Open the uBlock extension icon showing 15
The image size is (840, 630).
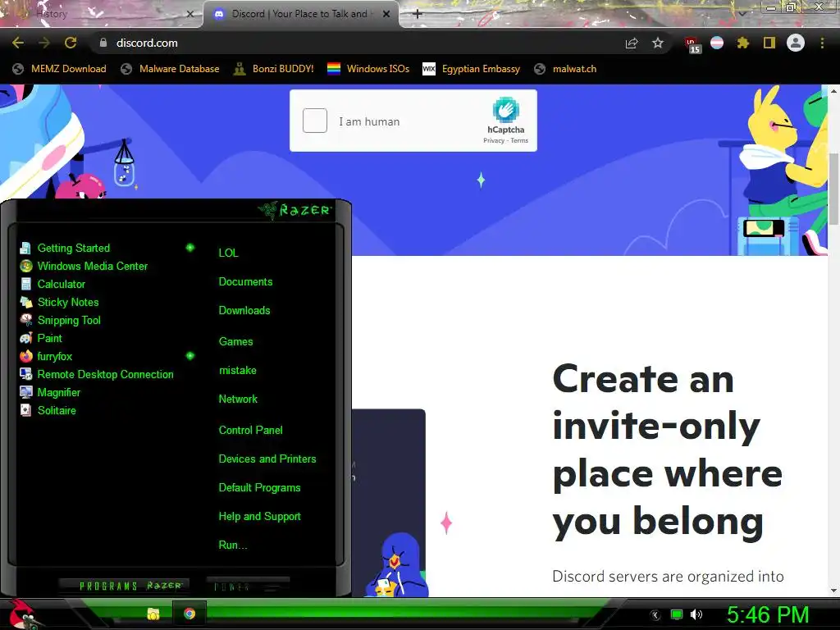(692, 44)
